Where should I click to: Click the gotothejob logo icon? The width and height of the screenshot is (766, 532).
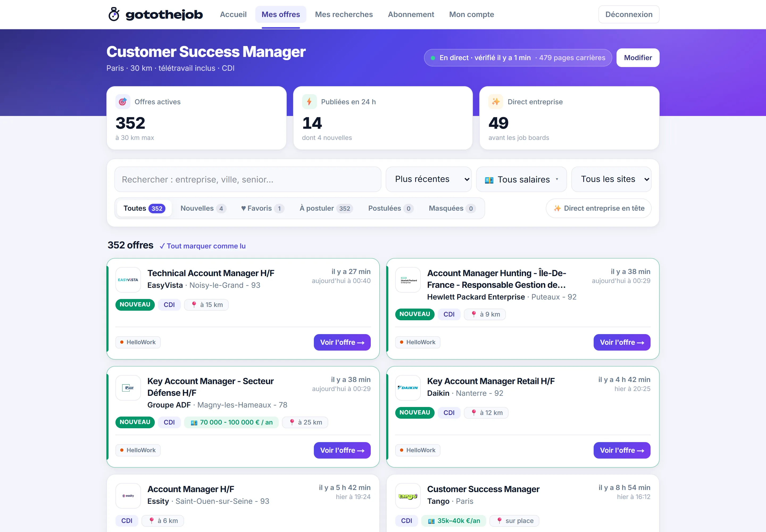click(114, 14)
